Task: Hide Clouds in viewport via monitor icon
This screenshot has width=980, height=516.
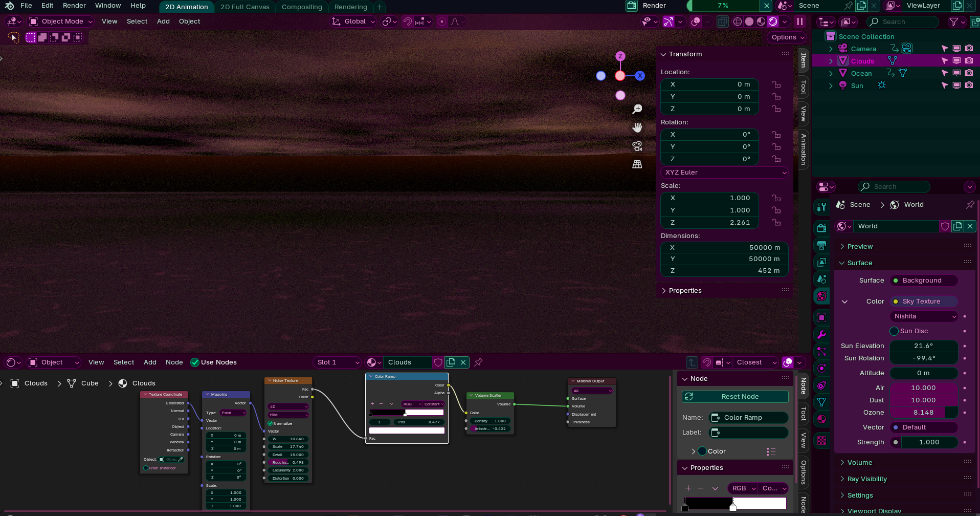Action: (x=956, y=61)
